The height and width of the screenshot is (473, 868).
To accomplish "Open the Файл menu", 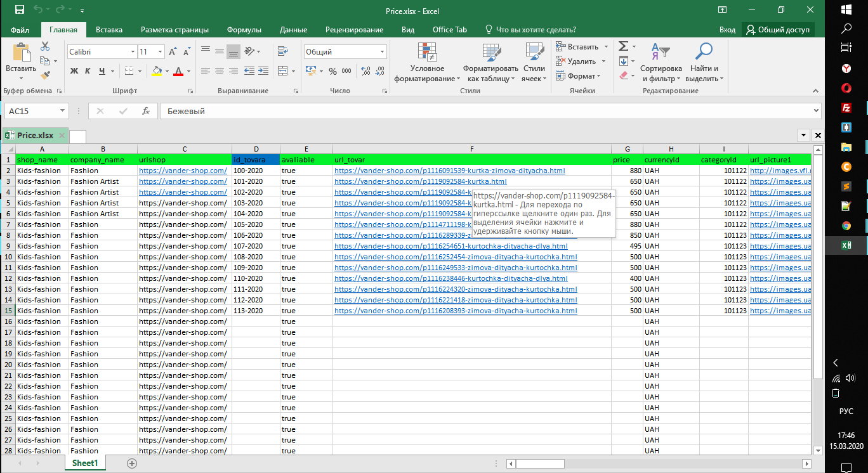I will click(x=20, y=30).
